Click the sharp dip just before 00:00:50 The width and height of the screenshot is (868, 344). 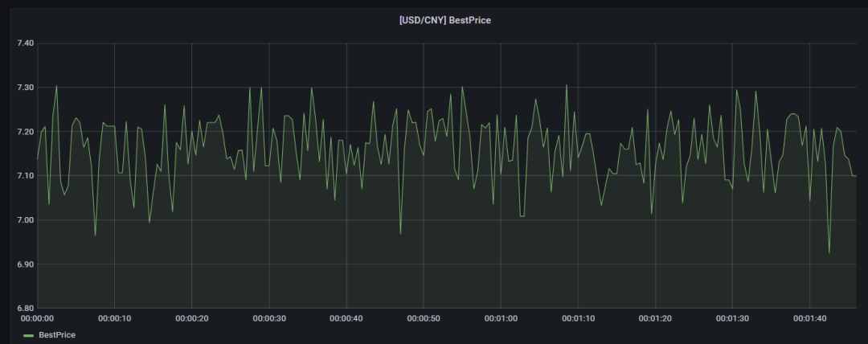pyautogui.click(x=401, y=233)
